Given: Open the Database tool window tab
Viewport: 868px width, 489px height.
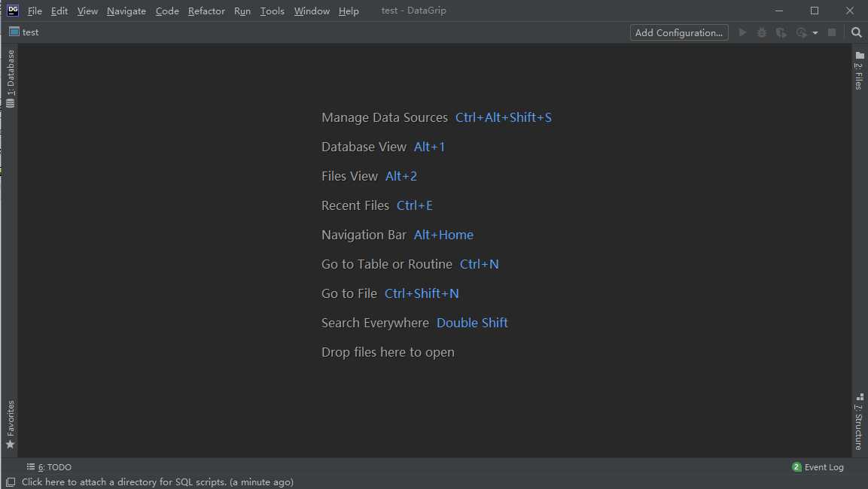Looking at the screenshot, I should 10,78.
